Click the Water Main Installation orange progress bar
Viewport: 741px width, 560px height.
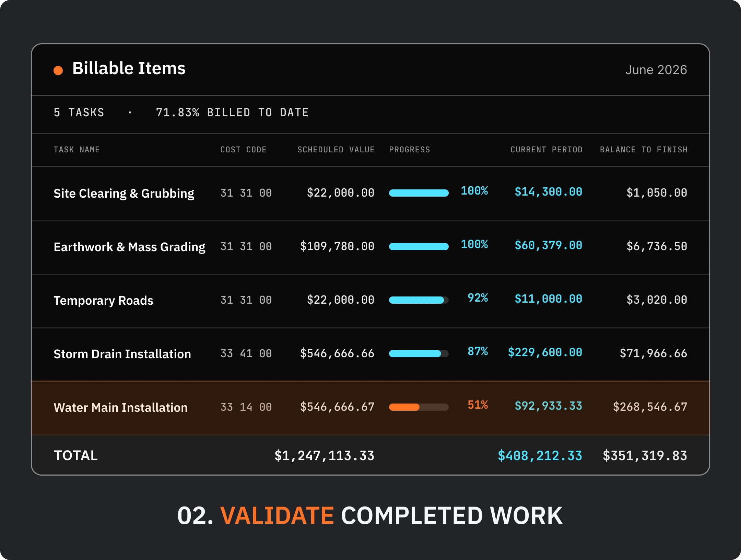coord(419,407)
